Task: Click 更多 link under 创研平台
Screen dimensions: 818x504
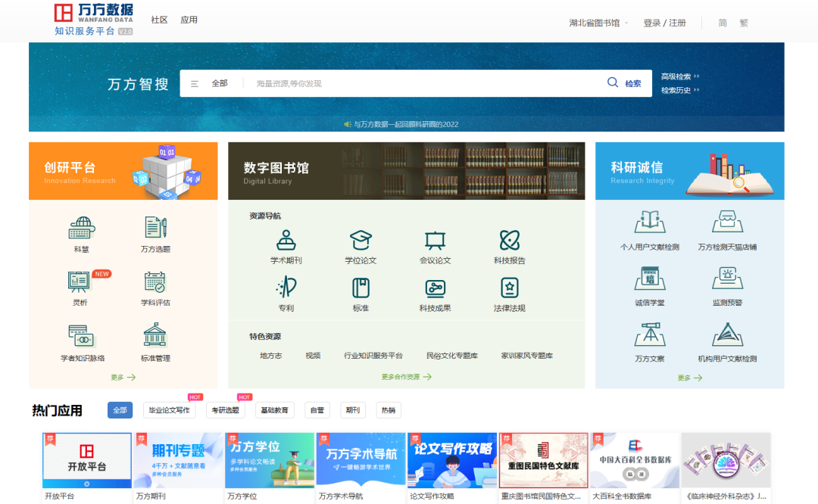Action: (123, 378)
